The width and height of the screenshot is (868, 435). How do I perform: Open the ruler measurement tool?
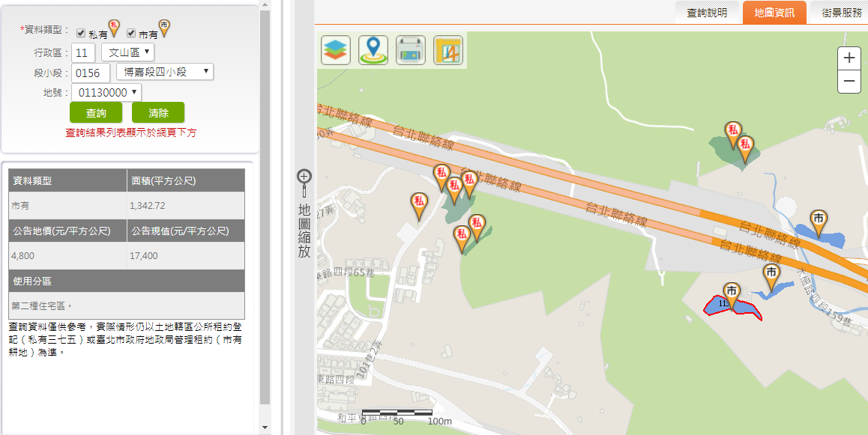coord(448,50)
